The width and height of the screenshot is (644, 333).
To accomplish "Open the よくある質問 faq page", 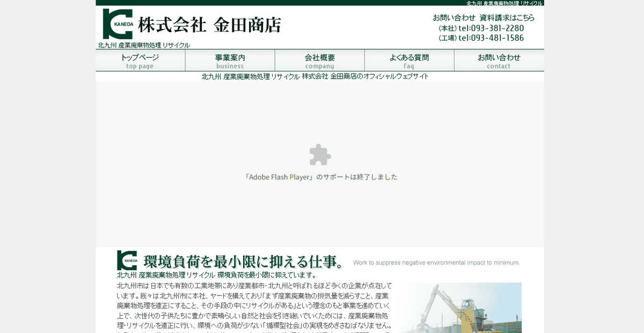I will 409,60.
